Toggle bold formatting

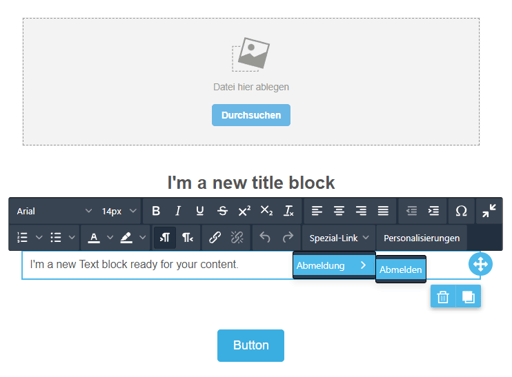click(x=156, y=211)
